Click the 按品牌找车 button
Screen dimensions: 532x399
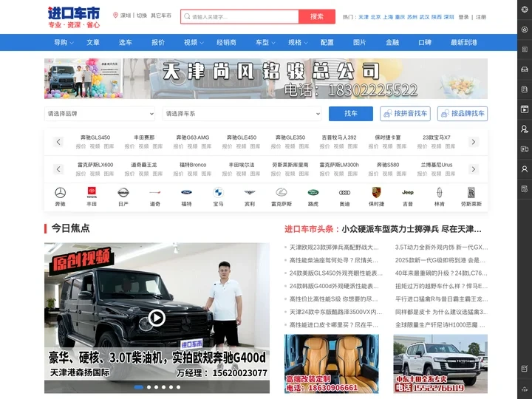point(463,114)
